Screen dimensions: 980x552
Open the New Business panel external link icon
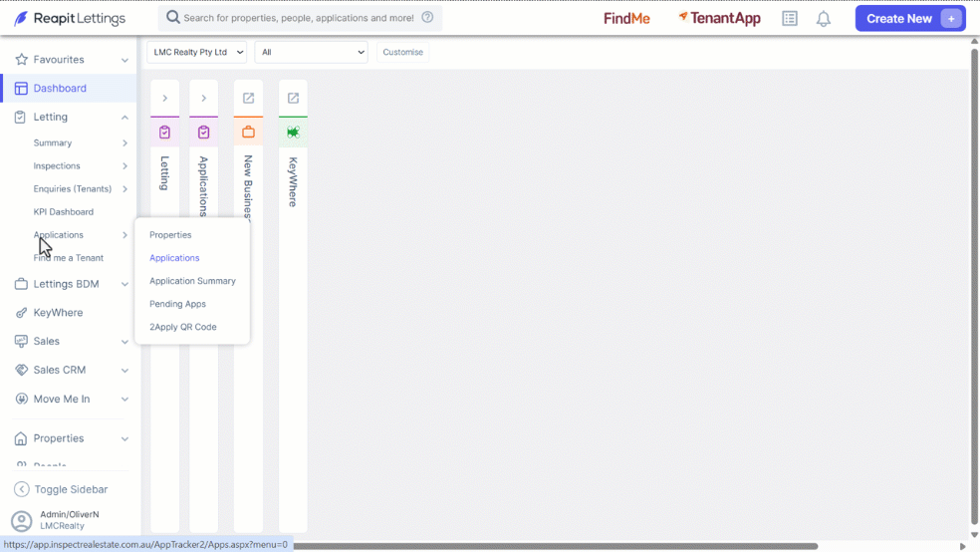[x=248, y=99]
